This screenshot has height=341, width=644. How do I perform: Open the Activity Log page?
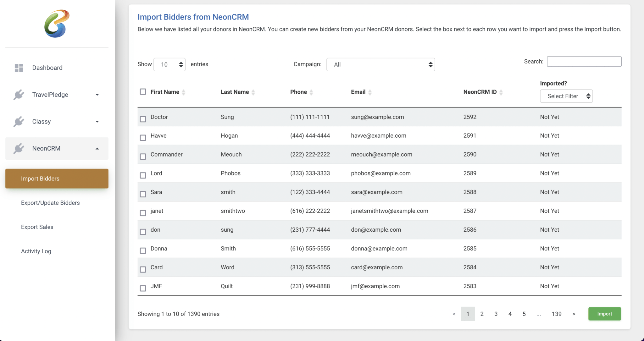click(36, 251)
